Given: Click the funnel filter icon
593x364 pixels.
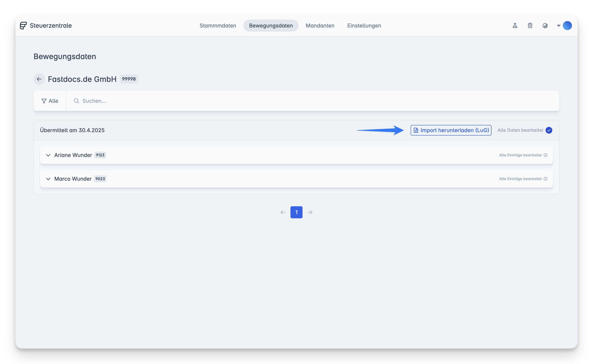Looking at the screenshot, I should [x=44, y=101].
